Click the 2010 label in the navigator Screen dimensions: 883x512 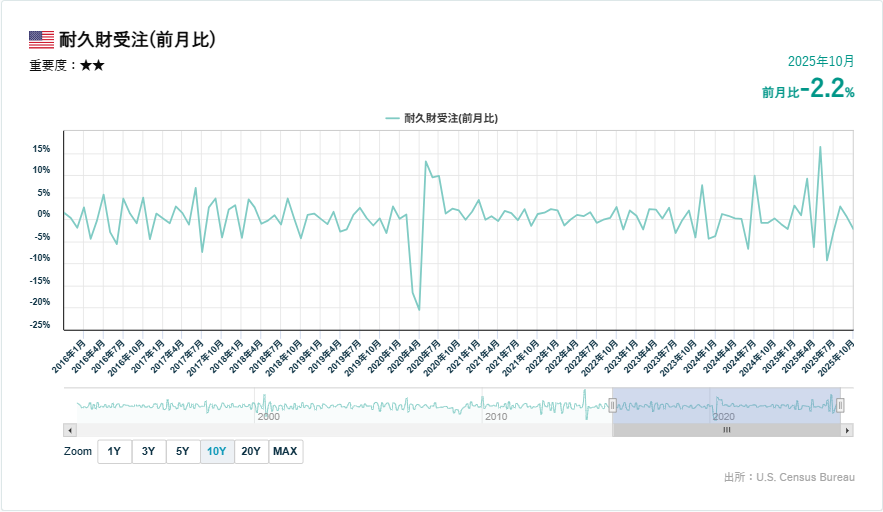[496, 417]
